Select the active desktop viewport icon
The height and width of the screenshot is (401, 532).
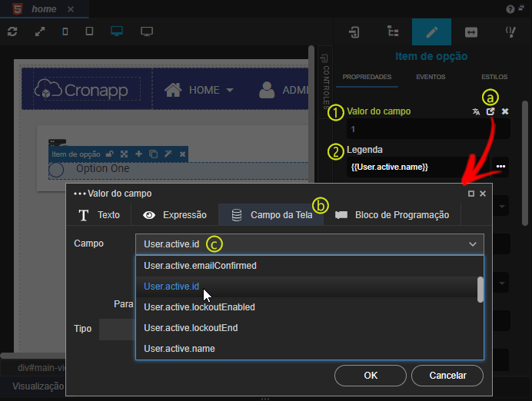(x=117, y=31)
